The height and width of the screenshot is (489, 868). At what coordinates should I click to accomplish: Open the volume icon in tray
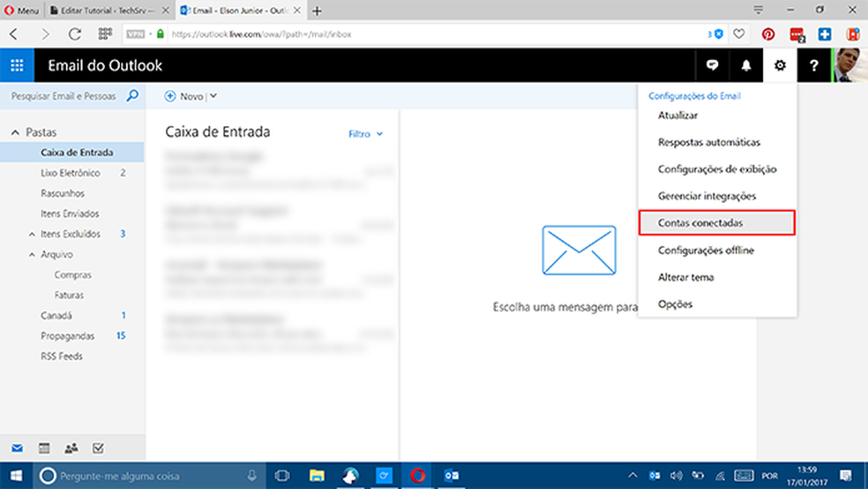(x=676, y=476)
